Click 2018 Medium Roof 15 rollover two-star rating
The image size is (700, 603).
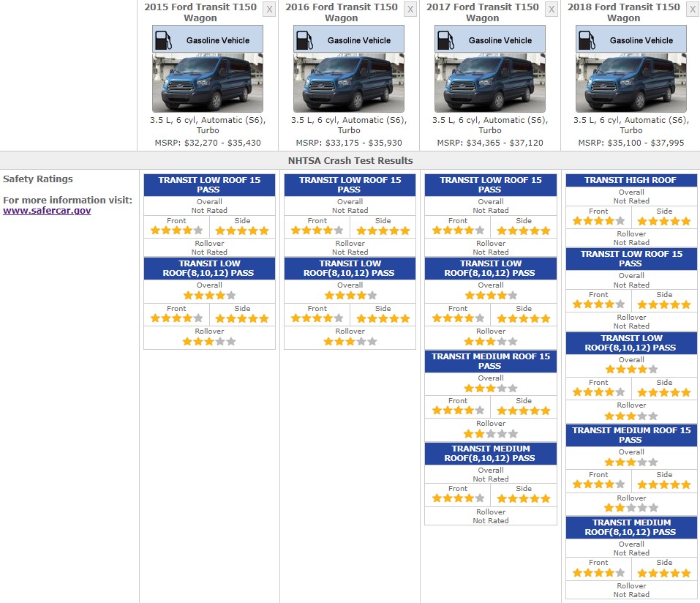631,508
